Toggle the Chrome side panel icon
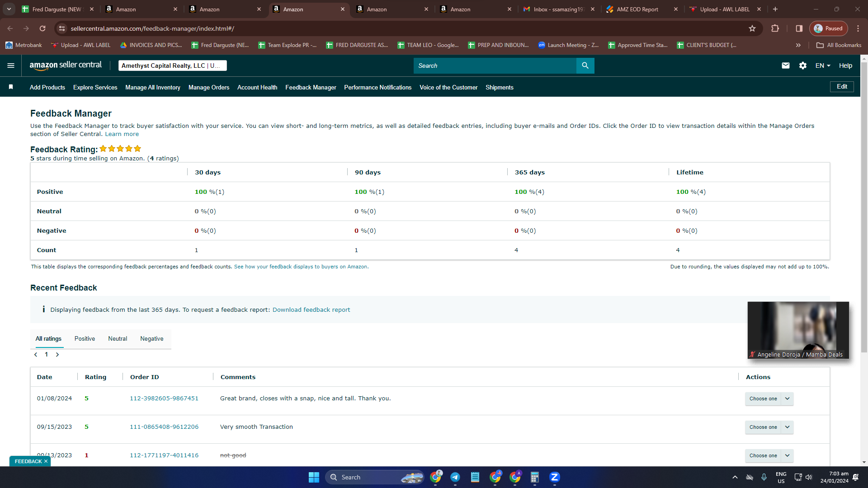The height and width of the screenshot is (488, 868). point(799,28)
